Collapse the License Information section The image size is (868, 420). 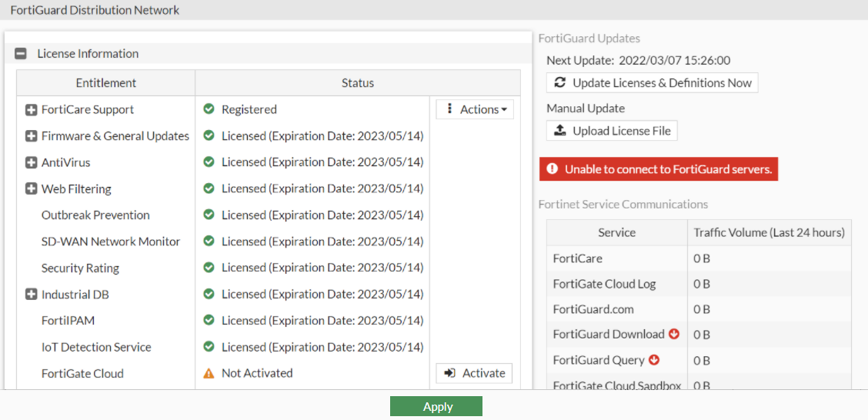[22, 54]
